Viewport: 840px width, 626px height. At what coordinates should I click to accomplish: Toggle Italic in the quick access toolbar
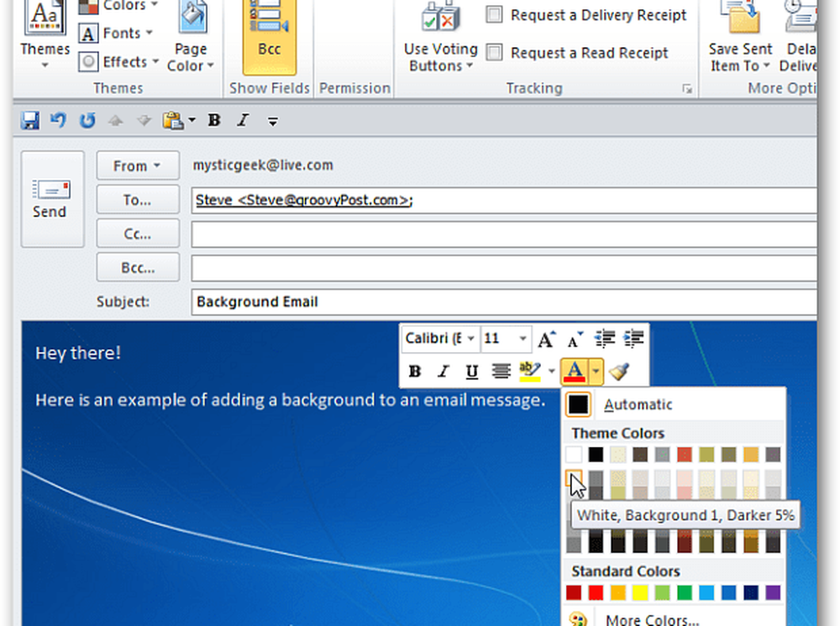[244, 121]
